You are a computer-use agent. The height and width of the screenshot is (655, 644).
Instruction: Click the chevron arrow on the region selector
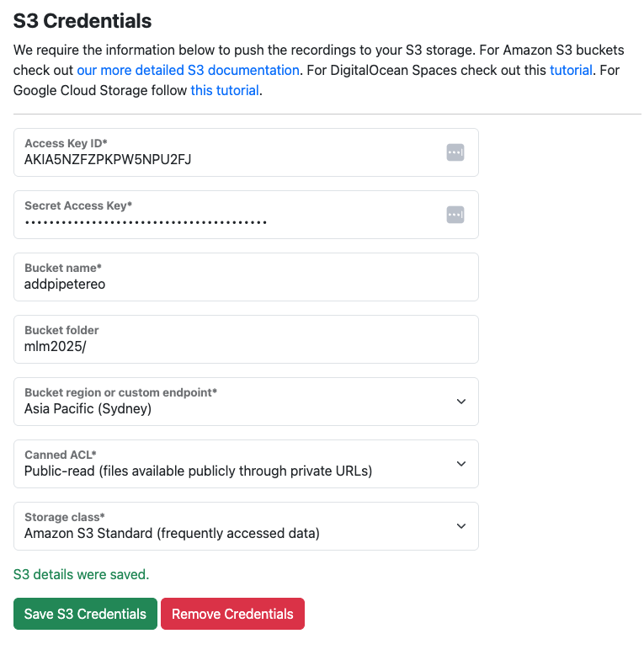click(461, 402)
